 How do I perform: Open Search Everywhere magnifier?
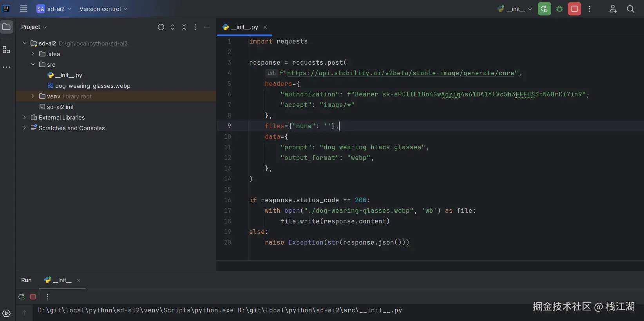click(630, 9)
